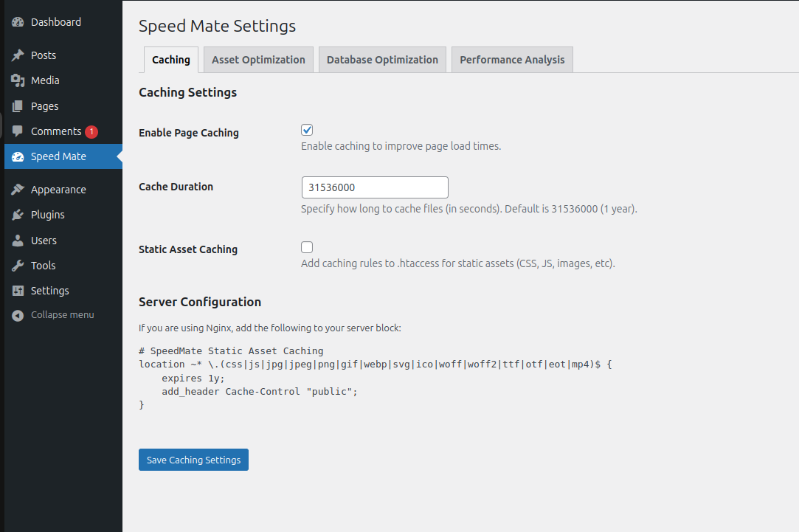Screen dimensions: 799x532
Task: Open the Users menu label
Action: tap(44, 241)
